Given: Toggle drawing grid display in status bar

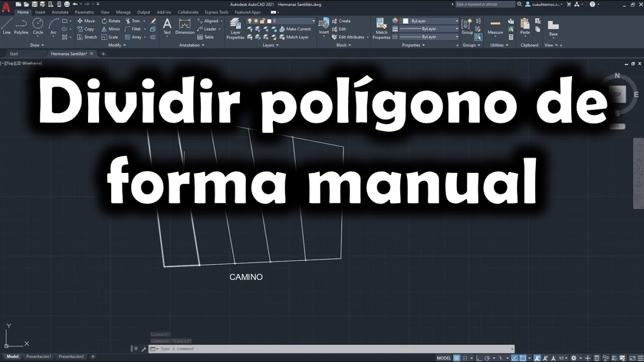Looking at the screenshot, I should click(x=457, y=358).
